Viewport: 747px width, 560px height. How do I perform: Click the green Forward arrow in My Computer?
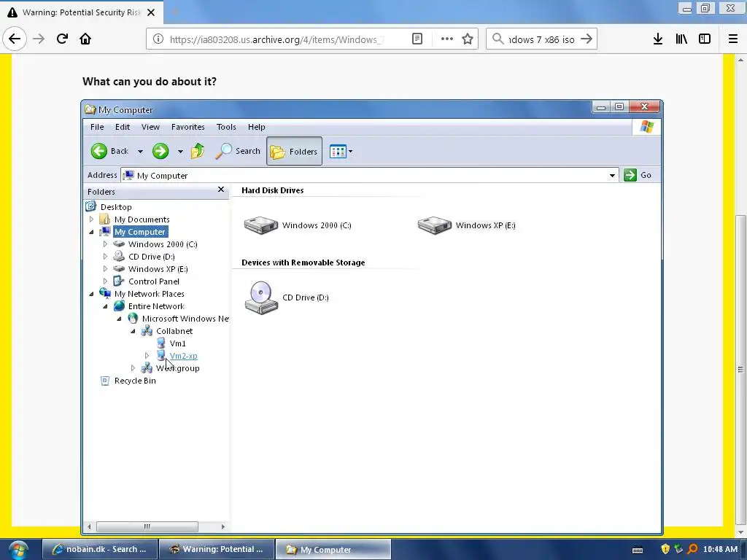pos(160,151)
